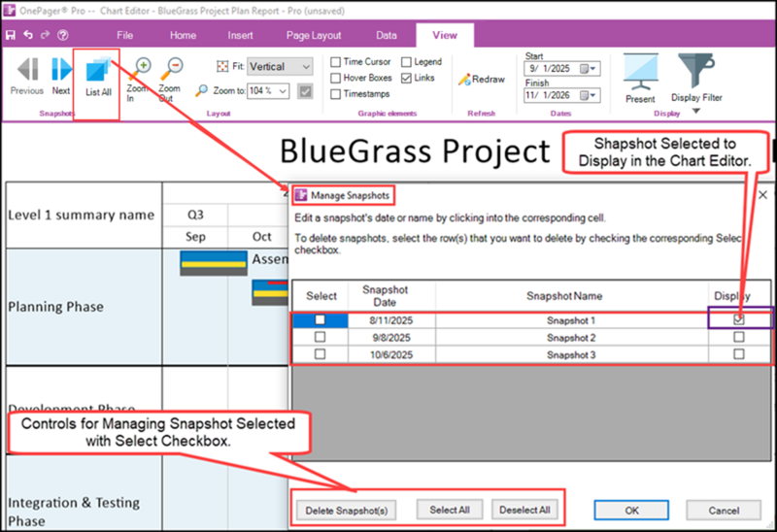
Task: Start Present mode
Action: (x=641, y=79)
